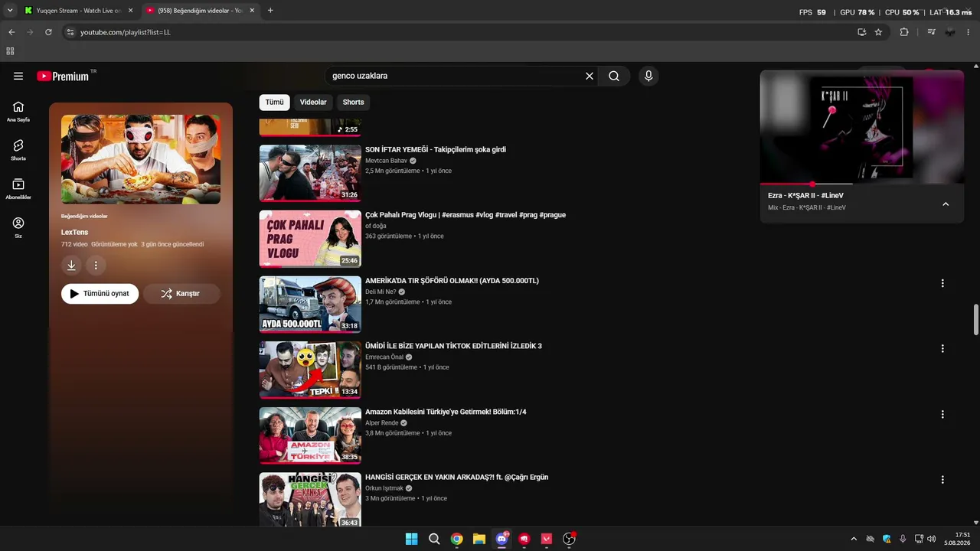This screenshot has width=980, height=551.
Task: Go to YouTube Premium home logo
Action: [x=63, y=77]
